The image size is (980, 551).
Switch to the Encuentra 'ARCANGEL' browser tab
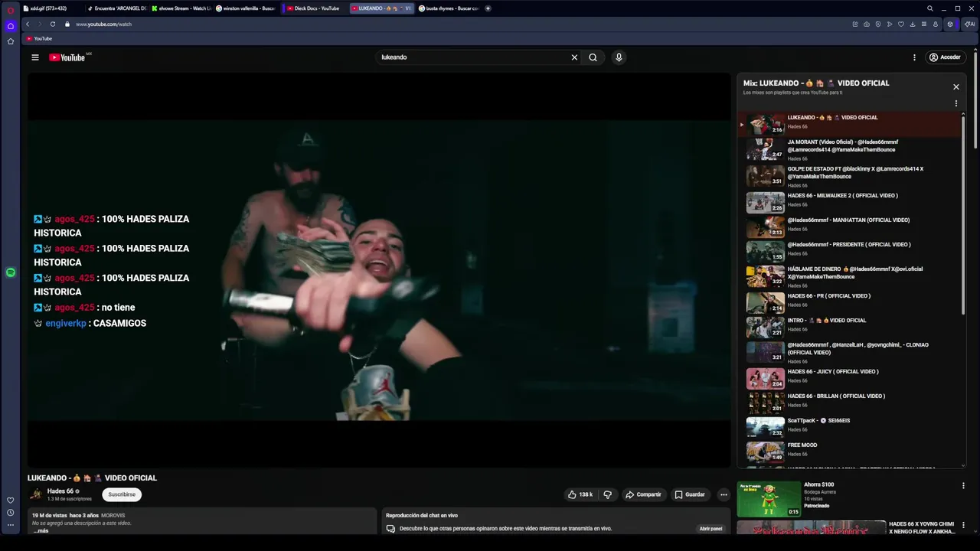pyautogui.click(x=116, y=8)
